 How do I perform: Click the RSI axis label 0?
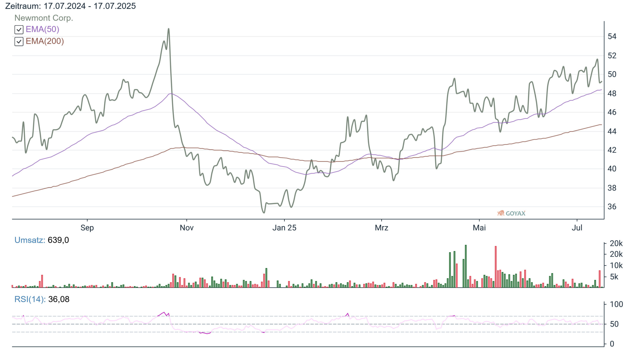(612, 344)
